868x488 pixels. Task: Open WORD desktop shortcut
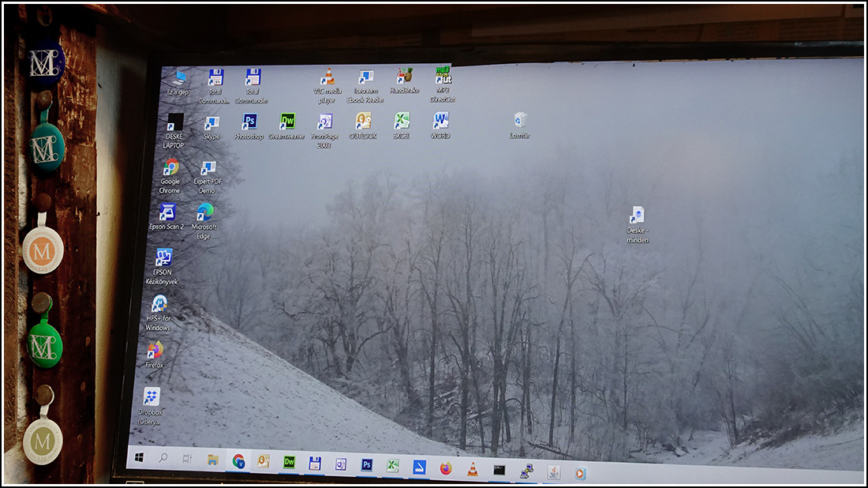[x=440, y=126]
